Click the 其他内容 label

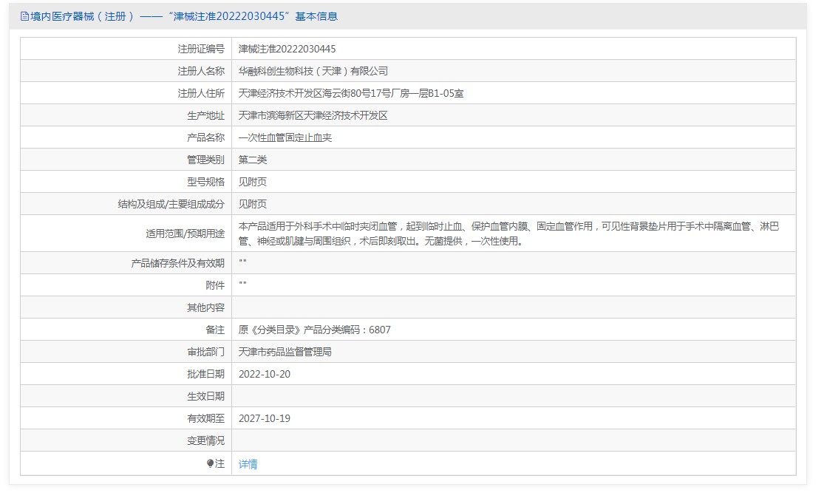(205, 307)
